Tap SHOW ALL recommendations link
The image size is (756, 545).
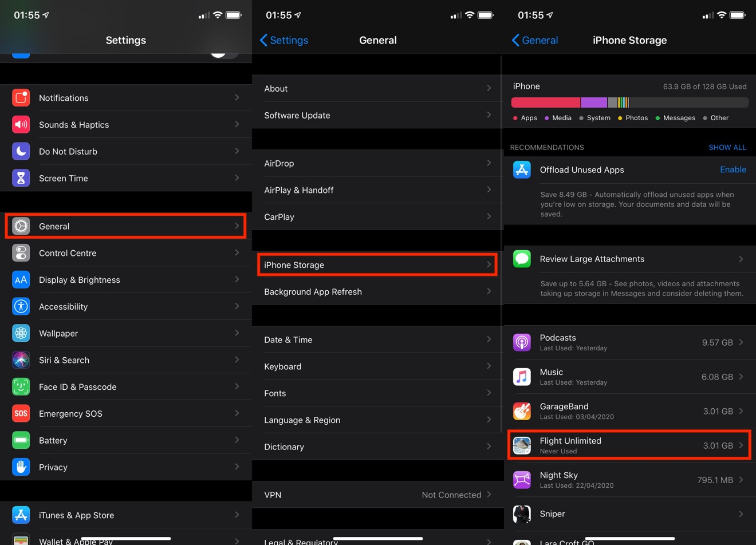(x=727, y=147)
